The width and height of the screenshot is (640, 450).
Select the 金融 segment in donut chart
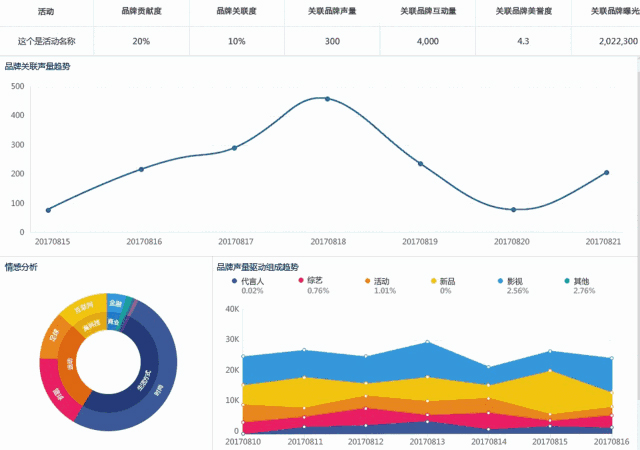tap(117, 302)
